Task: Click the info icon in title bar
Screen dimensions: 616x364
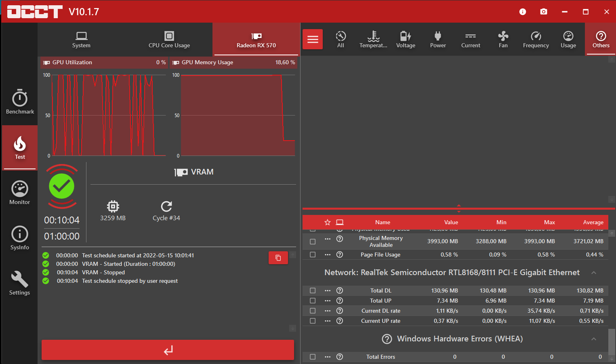Action: coord(523,12)
